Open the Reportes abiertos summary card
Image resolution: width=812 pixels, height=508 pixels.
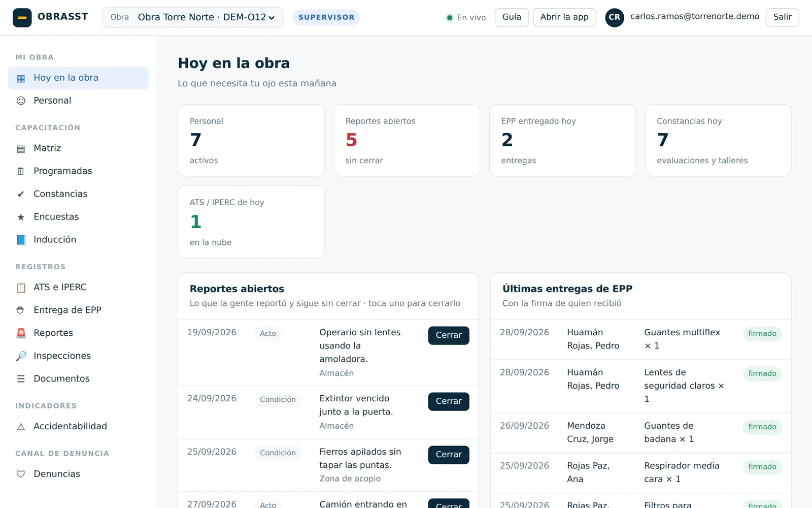[x=407, y=140]
